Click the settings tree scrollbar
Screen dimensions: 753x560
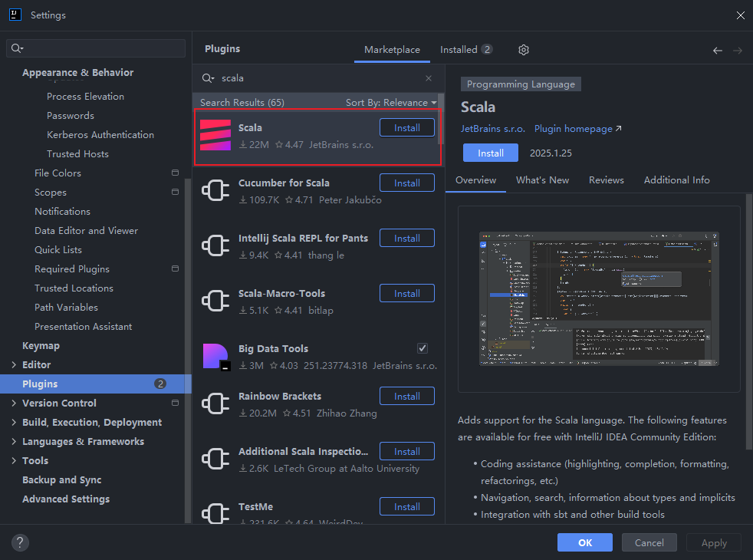tap(188, 351)
